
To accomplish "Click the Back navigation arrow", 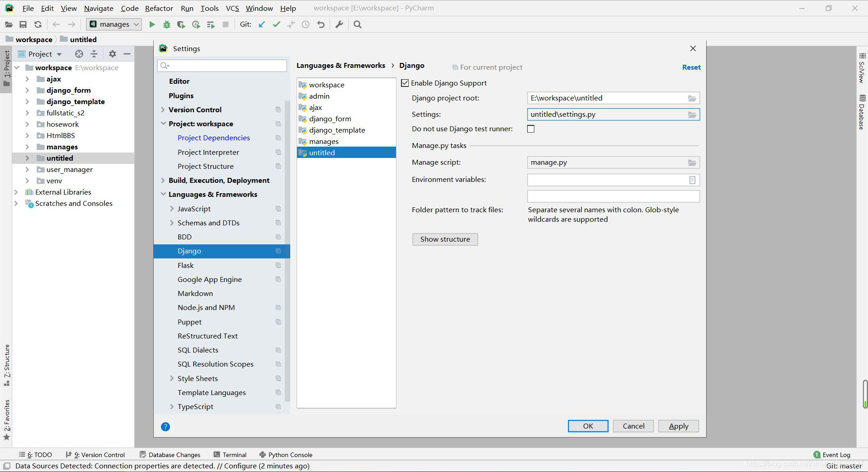I will [x=56, y=24].
